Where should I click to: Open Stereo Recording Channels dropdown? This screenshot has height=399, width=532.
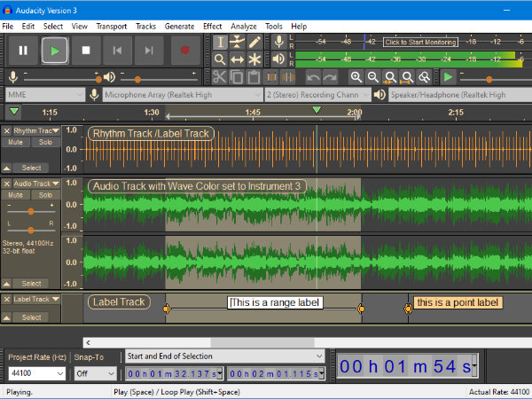(x=317, y=95)
